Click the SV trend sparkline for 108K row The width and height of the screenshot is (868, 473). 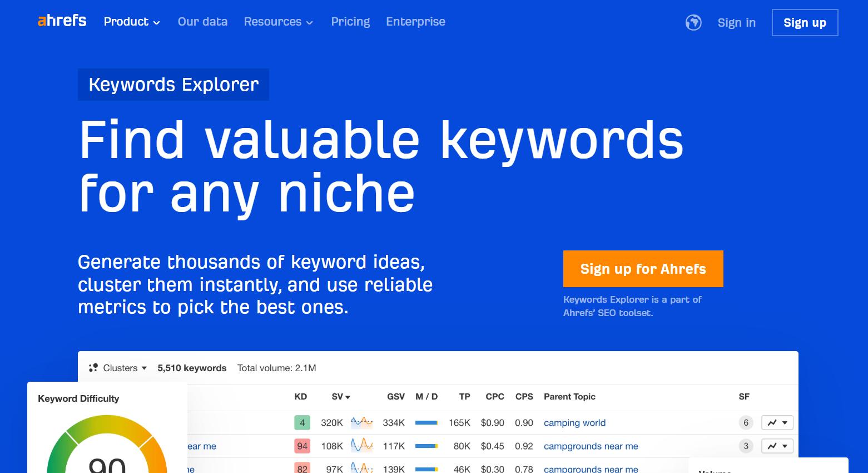click(x=361, y=446)
